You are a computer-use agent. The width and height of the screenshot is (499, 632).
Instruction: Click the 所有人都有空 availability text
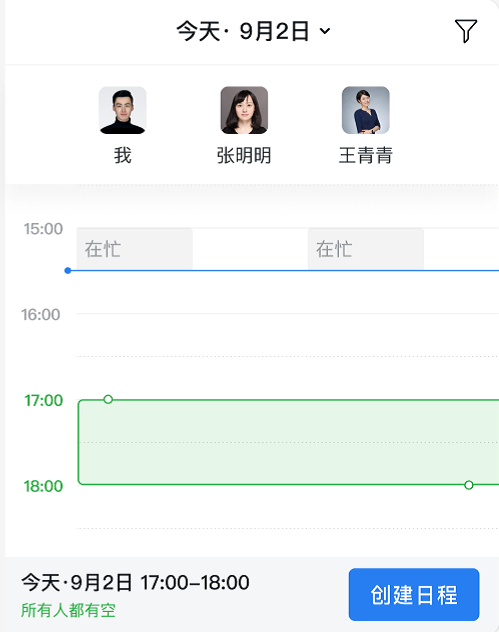coord(69,610)
